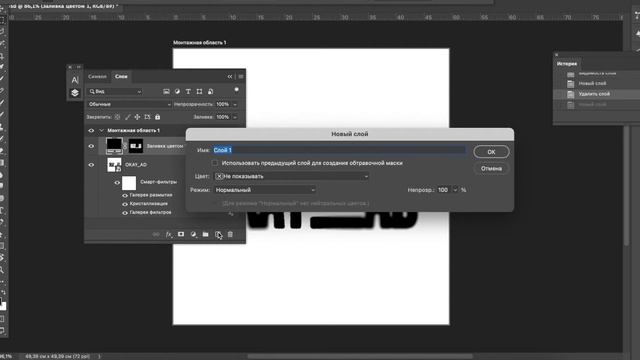Toggle Смарт-фильтры visibility eye
Screen dimensions: 640x360
click(117, 182)
